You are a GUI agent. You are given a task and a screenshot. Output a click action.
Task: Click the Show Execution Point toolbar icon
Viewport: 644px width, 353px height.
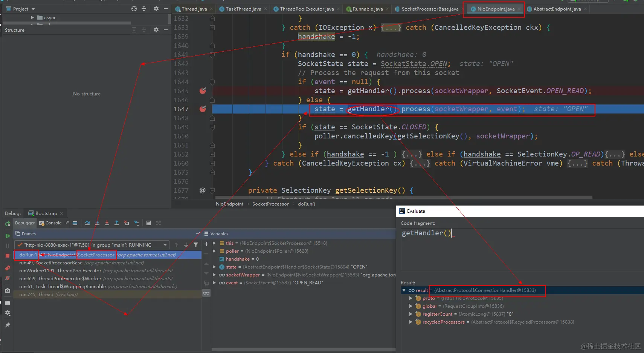(x=75, y=223)
